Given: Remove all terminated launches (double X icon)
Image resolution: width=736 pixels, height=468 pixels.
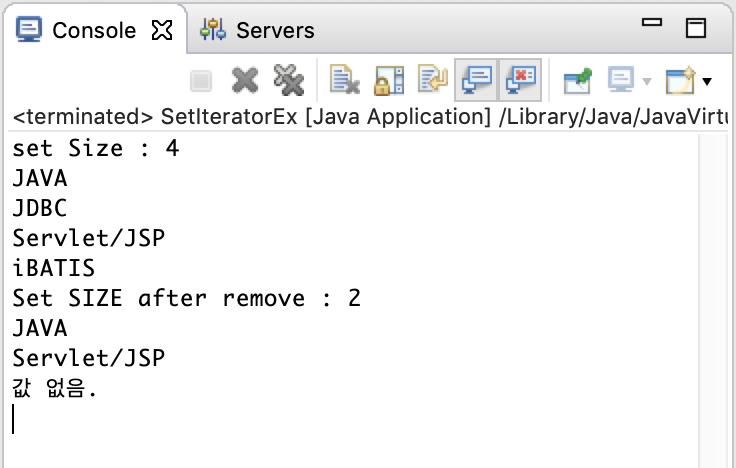Looking at the screenshot, I should pos(289,80).
